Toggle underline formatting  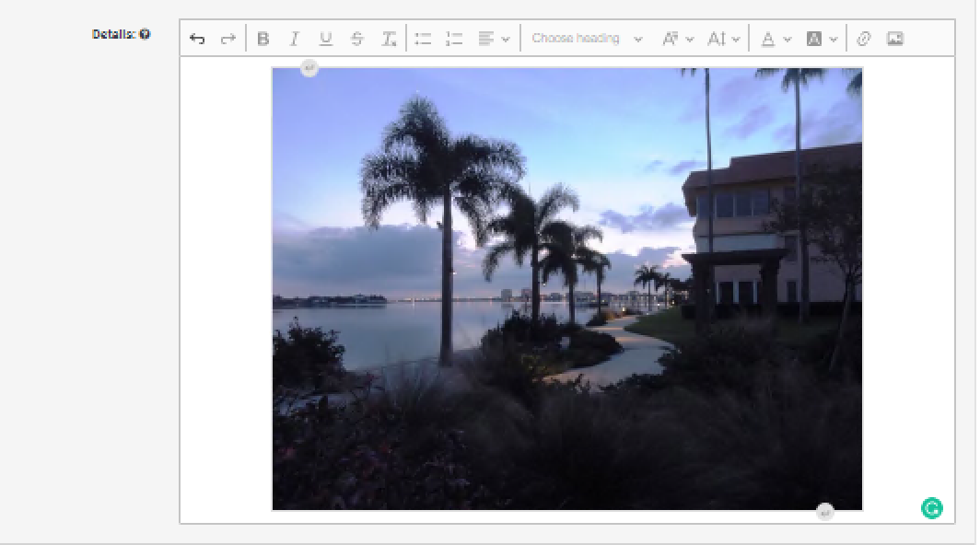pos(325,39)
